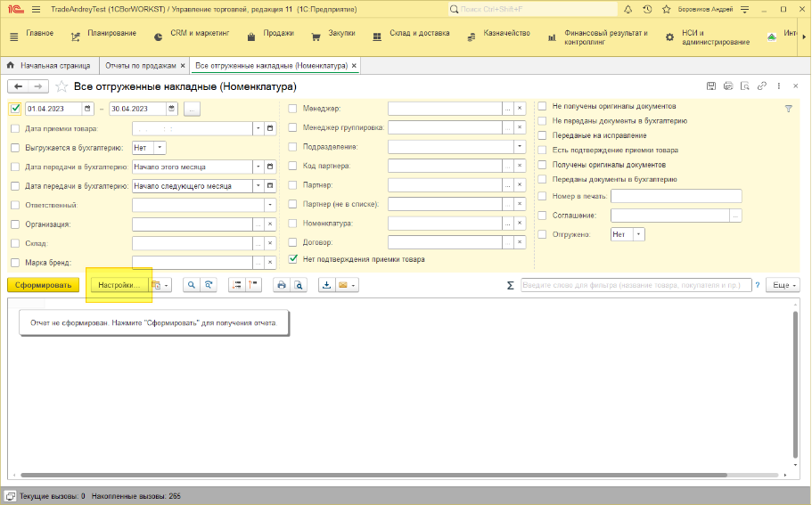
Task: Click the find magnifier icon in toolbar
Action: (x=191, y=285)
